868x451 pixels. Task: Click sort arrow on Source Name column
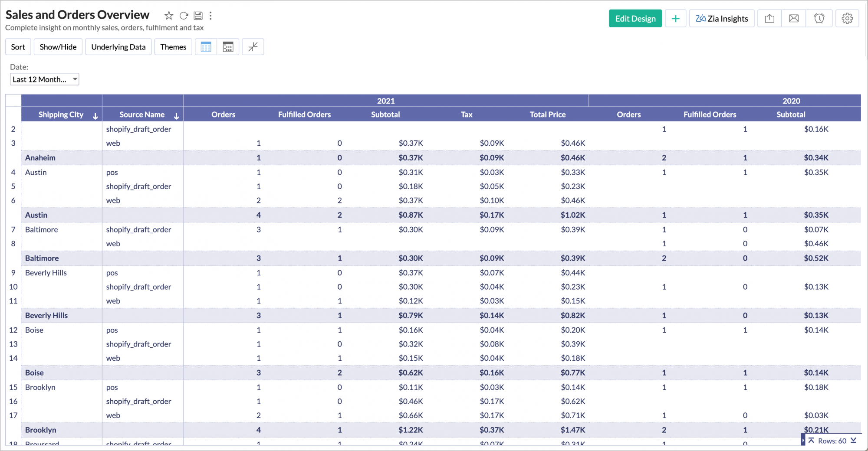(176, 116)
